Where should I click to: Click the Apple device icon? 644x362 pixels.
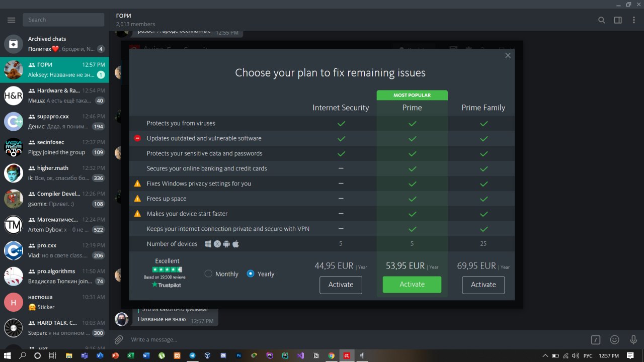pos(235,244)
